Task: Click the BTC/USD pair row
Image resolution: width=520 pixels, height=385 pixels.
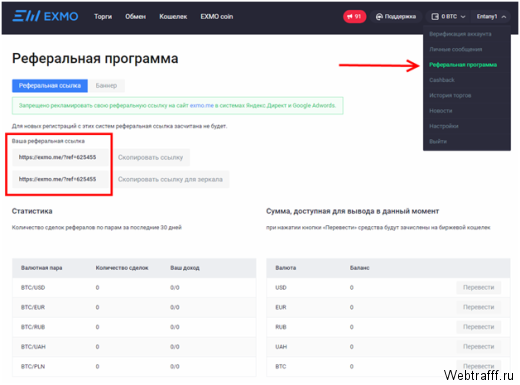Action: pyautogui.click(x=134, y=287)
